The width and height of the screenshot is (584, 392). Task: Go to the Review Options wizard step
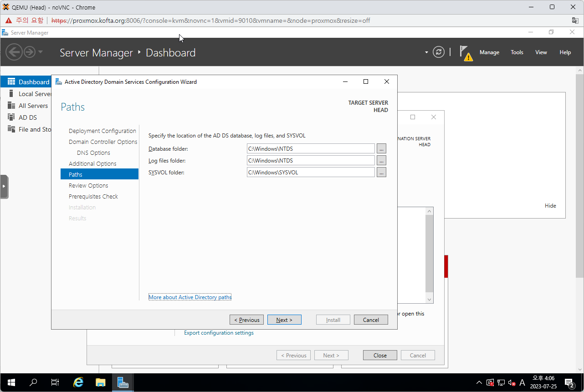(x=88, y=185)
